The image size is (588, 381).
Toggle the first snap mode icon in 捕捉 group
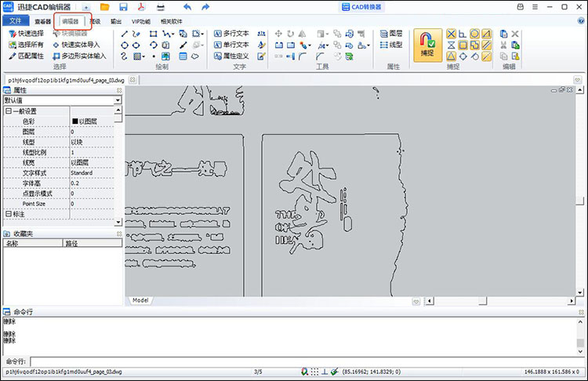pyautogui.click(x=452, y=34)
